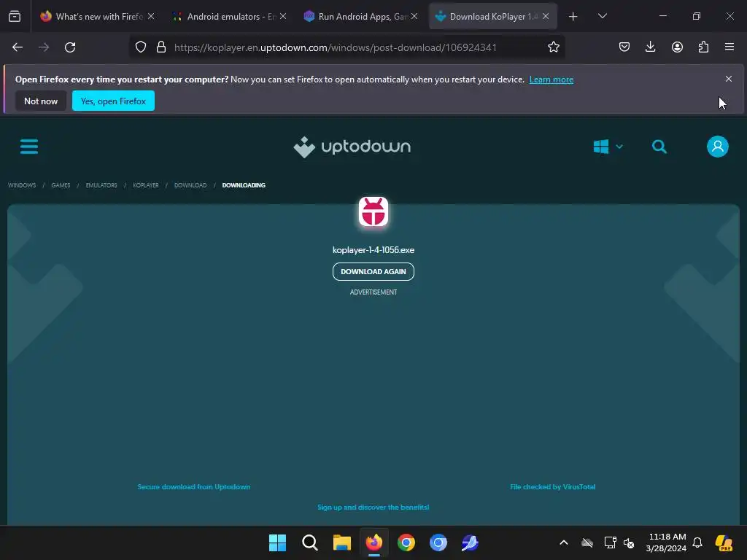Screen dimensions: 747x560
Task: Open File Explorer from taskbar
Action: 342,542
